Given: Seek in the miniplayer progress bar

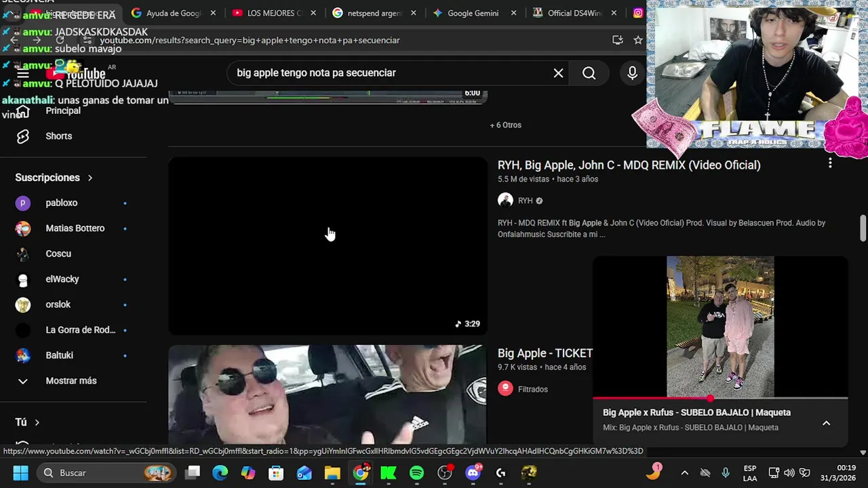Looking at the screenshot, I should point(720,399).
